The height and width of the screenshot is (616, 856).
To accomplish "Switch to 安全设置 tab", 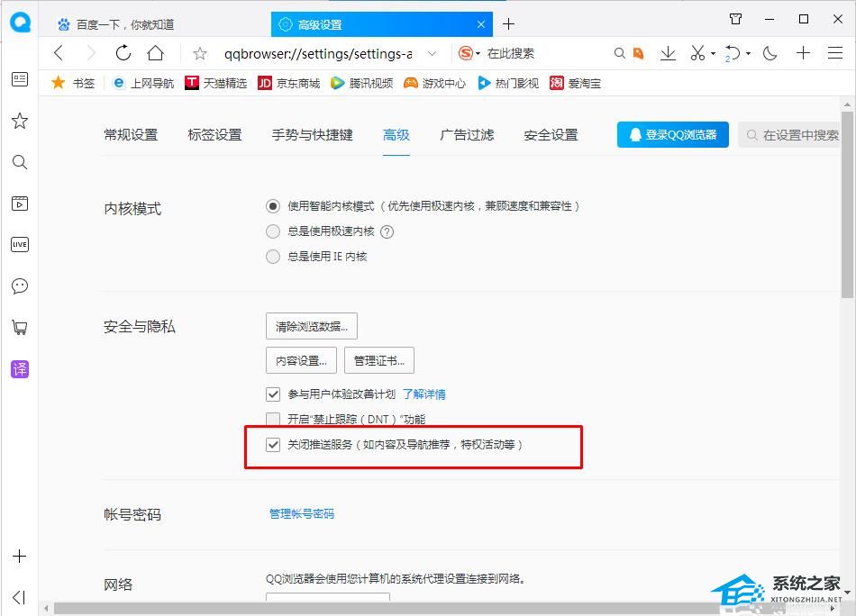I will click(551, 135).
